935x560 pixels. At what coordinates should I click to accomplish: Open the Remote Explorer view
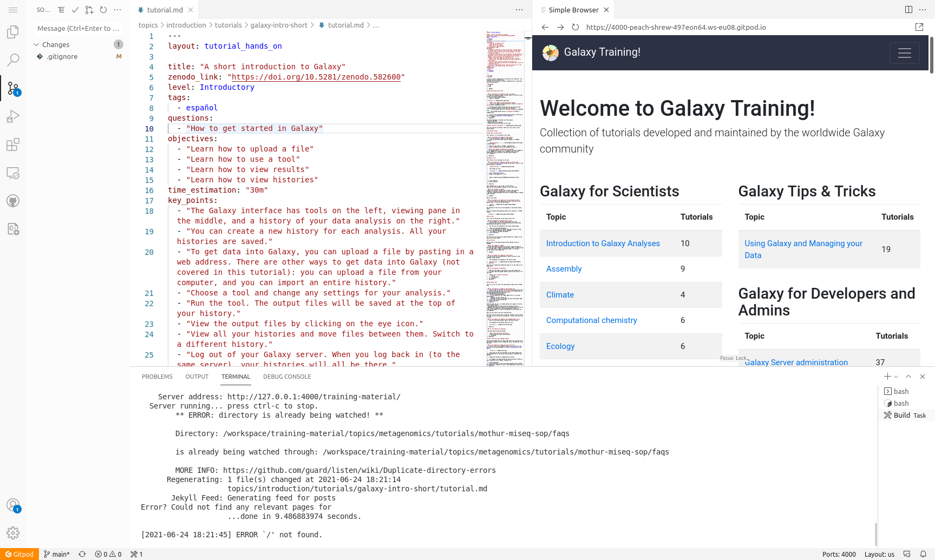pos(13,173)
